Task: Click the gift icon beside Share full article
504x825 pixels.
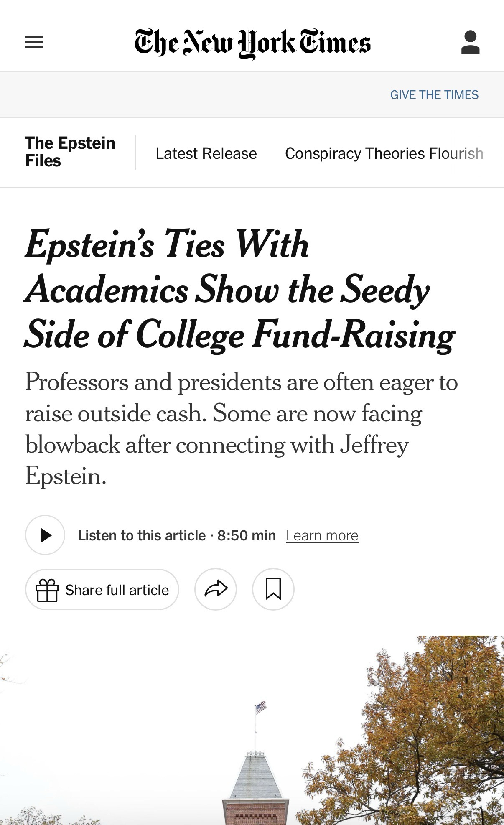Action: (x=47, y=590)
